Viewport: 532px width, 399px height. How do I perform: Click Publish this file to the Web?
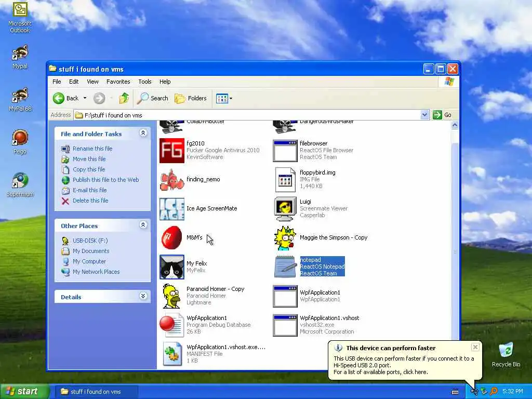pos(105,180)
